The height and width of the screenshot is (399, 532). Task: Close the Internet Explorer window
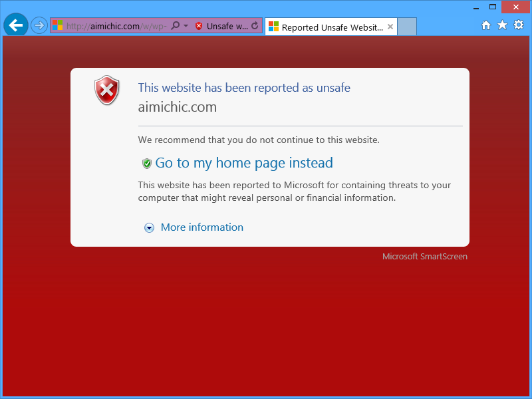pos(516,7)
